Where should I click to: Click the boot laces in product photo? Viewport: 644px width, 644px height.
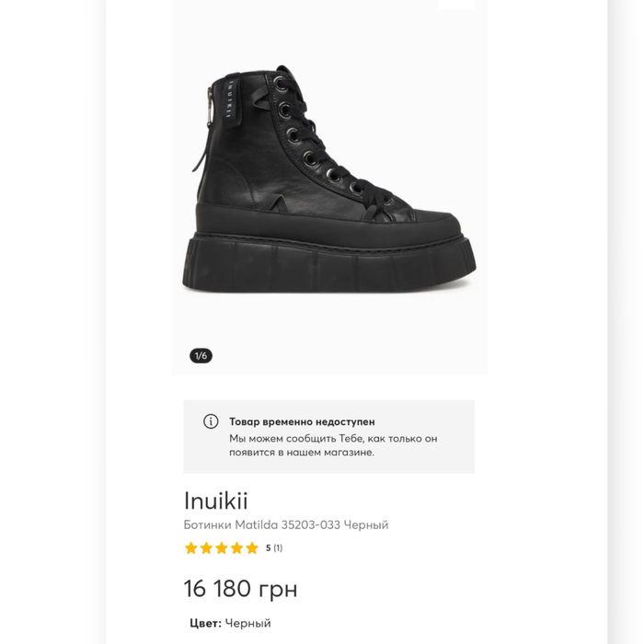click(x=313, y=138)
